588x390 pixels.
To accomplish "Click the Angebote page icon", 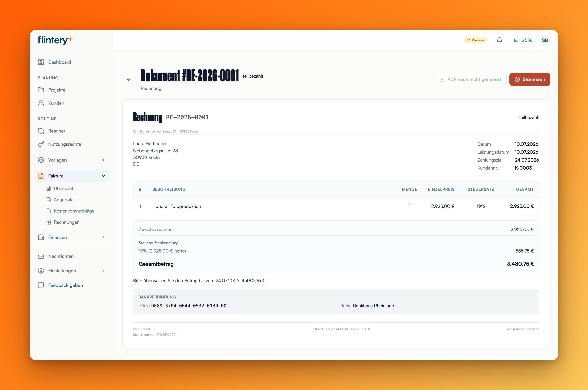I will [x=49, y=200].
